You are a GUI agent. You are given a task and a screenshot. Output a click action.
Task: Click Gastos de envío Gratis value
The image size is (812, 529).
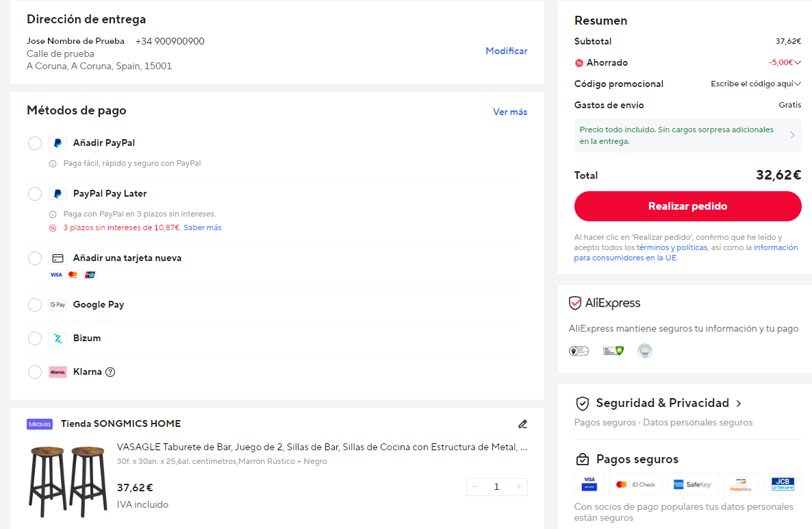[x=789, y=105]
